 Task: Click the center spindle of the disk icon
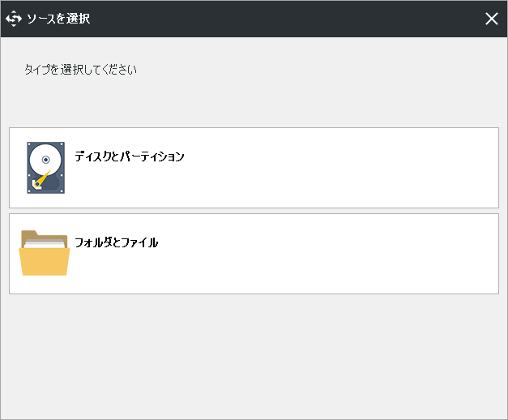45,160
